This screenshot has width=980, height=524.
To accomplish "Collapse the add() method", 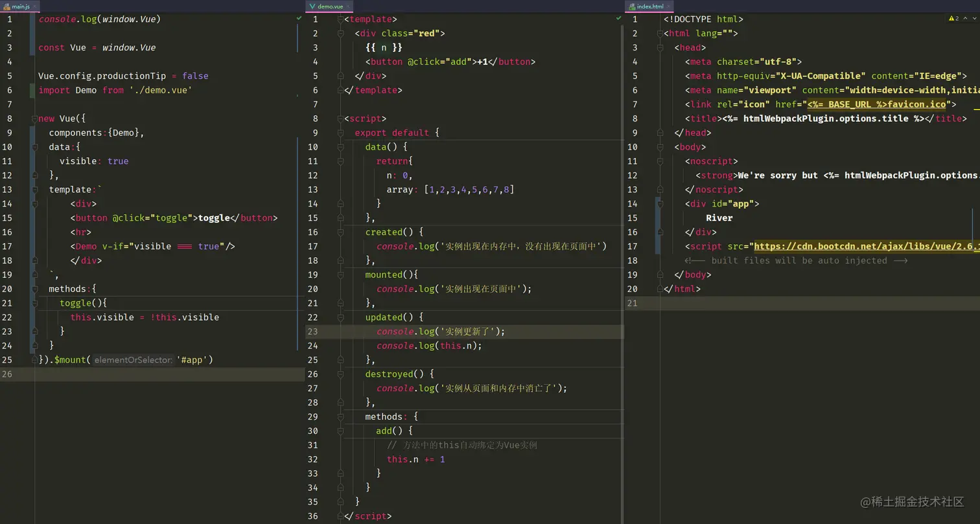I will tap(340, 431).
